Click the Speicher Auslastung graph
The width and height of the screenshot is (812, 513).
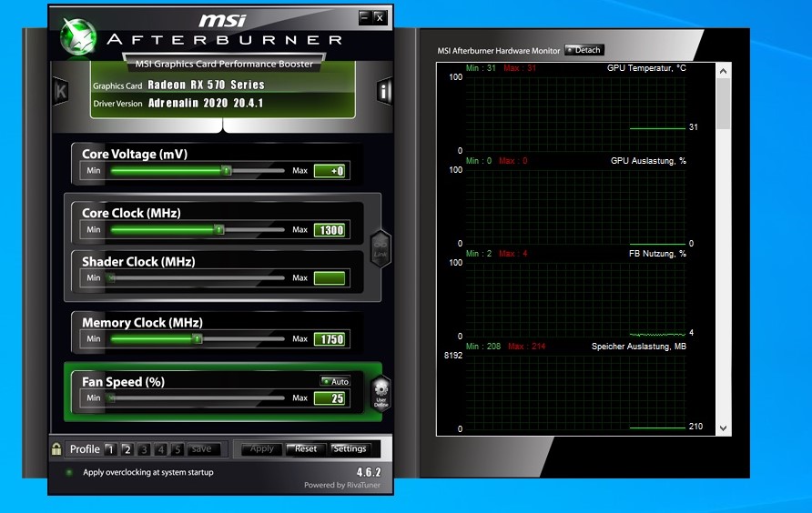(x=575, y=392)
